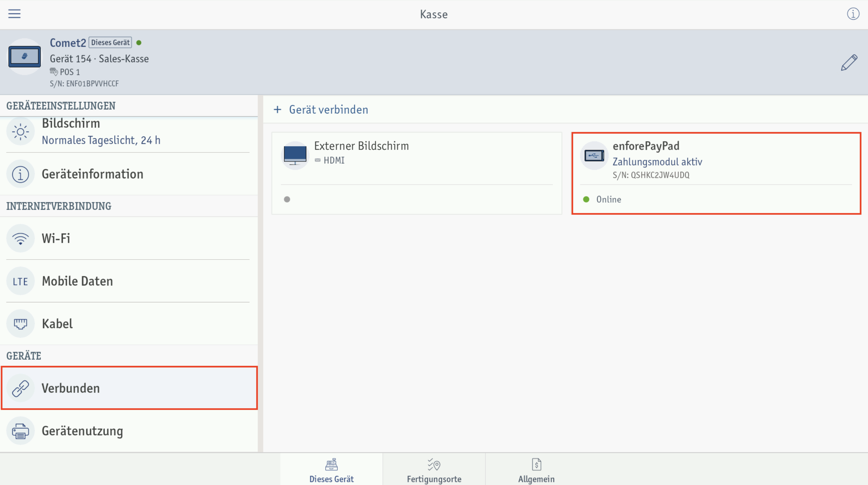868x485 pixels.
Task: Click the Externer Bildschirm monitor icon
Action: [x=295, y=155]
